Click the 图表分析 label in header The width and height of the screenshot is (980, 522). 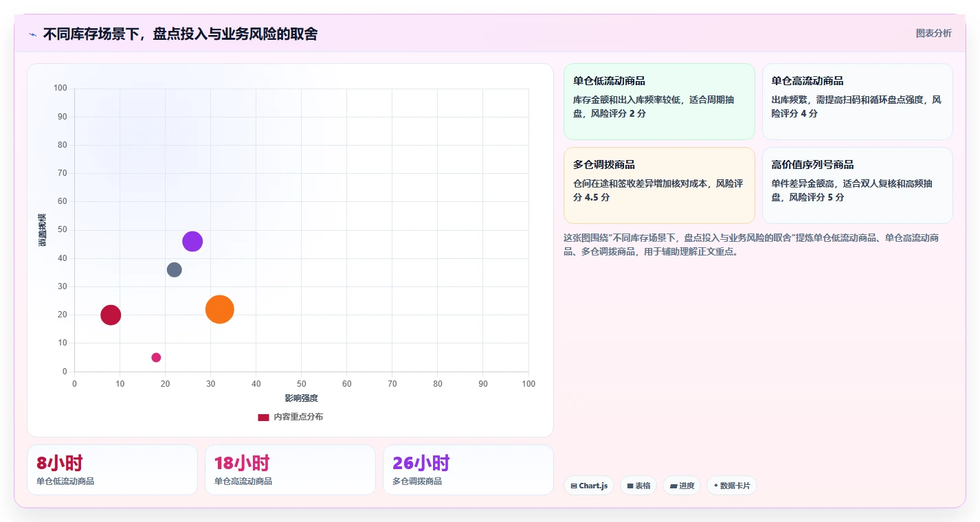933,33
